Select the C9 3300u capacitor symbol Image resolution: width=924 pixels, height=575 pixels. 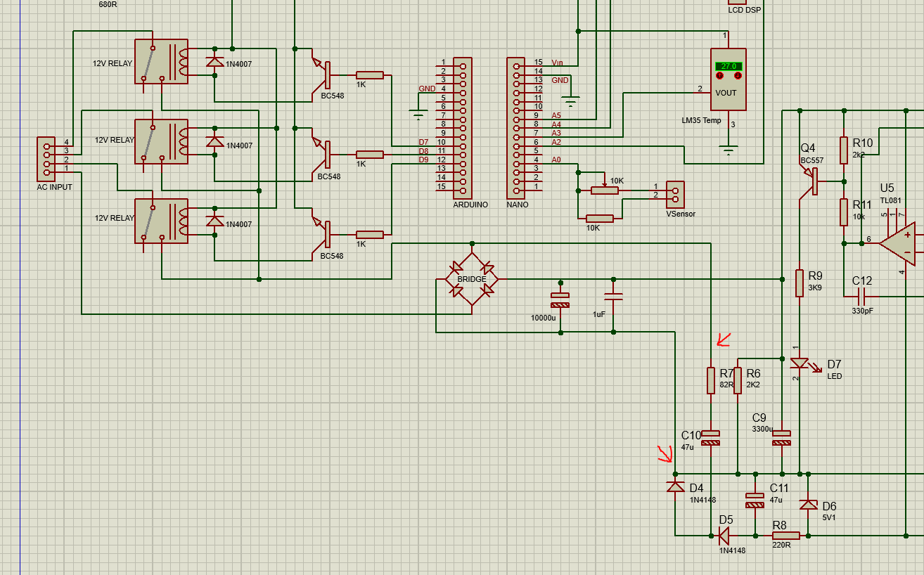[781, 437]
